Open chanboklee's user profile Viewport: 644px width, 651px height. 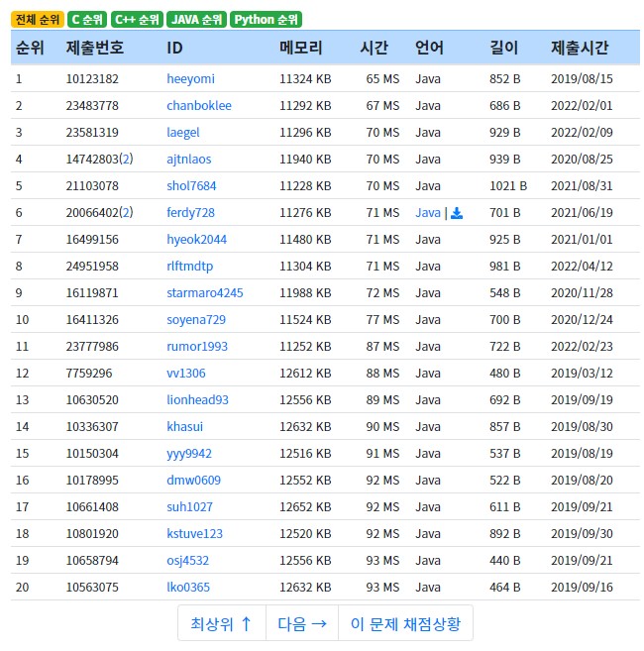[x=199, y=105]
